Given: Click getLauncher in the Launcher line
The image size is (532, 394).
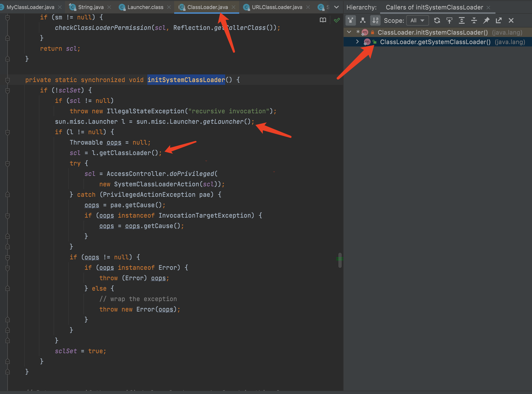Looking at the screenshot, I should pyautogui.click(x=223, y=122).
